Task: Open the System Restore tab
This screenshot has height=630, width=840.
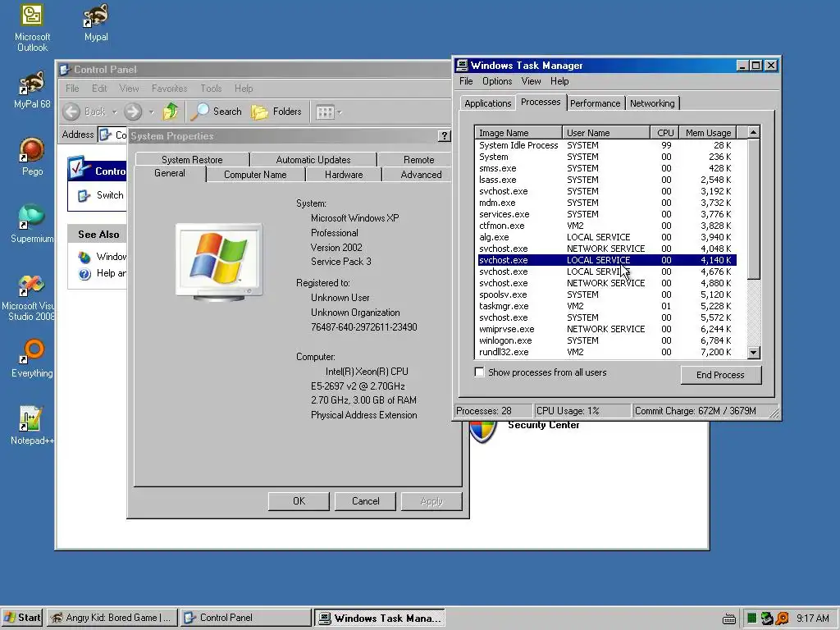Action: (192, 160)
